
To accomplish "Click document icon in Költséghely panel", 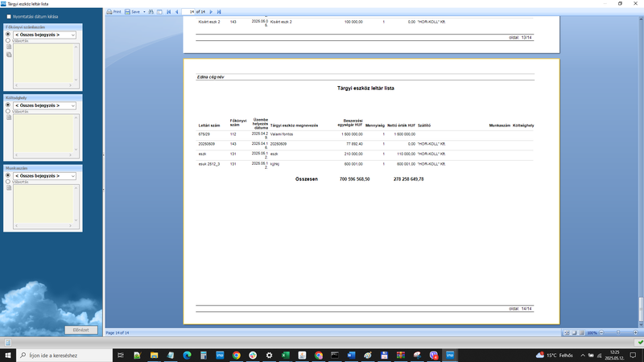I will (9, 117).
